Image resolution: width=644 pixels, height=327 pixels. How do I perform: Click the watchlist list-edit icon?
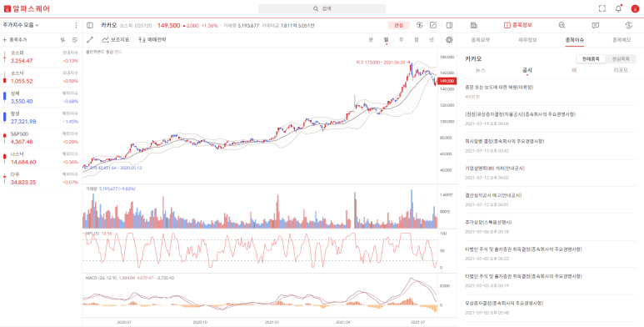click(x=75, y=40)
